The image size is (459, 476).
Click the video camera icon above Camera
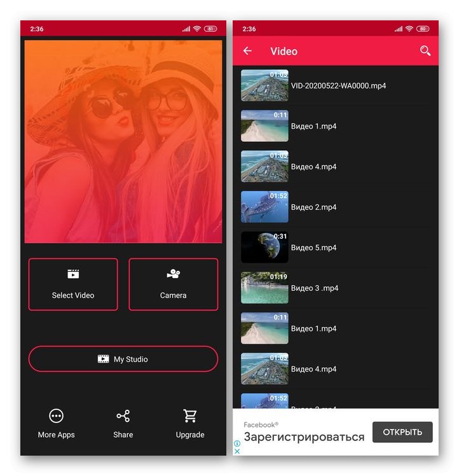(173, 274)
